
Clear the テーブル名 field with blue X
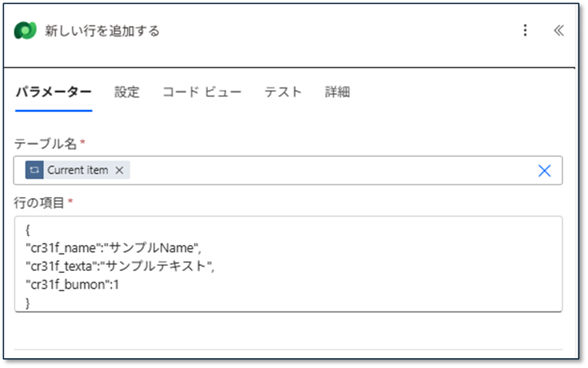544,170
